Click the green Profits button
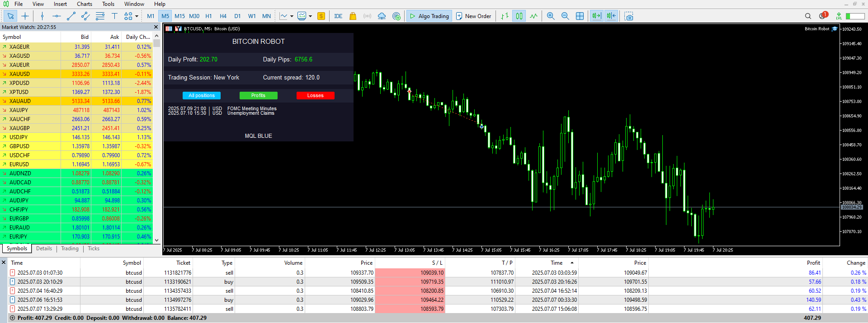This screenshot has width=868, height=323. pos(258,95)
